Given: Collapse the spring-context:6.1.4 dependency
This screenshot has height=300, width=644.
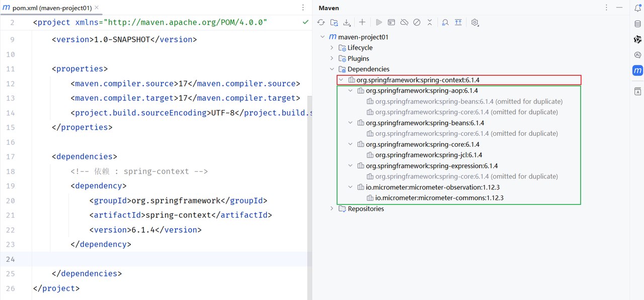Looking at the screenshot, I should pyautogui.click(x=341, y=80).
